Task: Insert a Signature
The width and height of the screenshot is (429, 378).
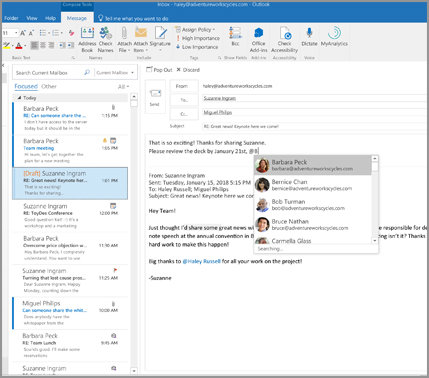Action: (x=160, y=40)
